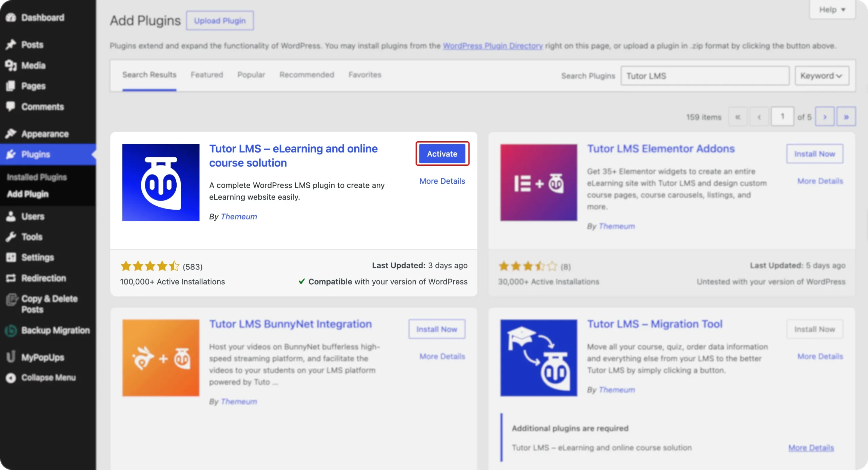Image resolution: width=868 pixels, height=470 pixels.
Task: Go to the next results page arrow
Action: [x=825, y=117]
